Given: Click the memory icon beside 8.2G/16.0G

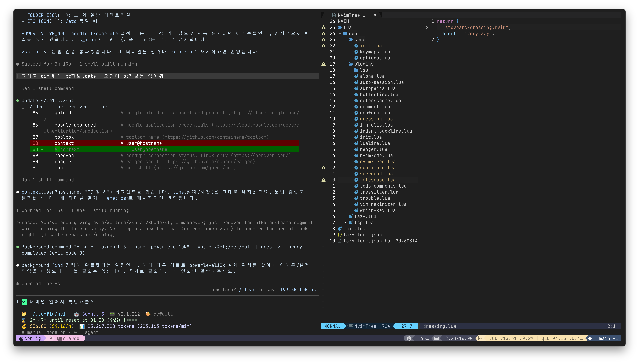Looking at the screenshot, I should click(437, 339).
